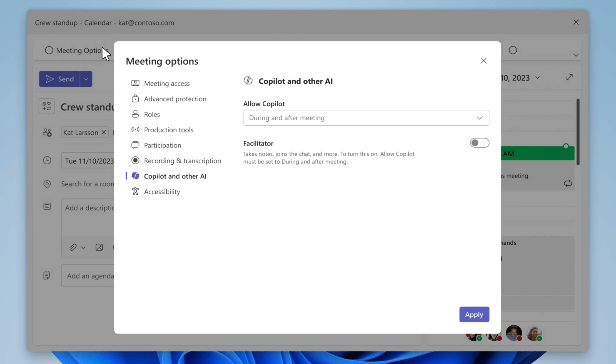Click the Participation chat bubble icon
Screen dimensions: 616x364
click(x=135, y=145)
